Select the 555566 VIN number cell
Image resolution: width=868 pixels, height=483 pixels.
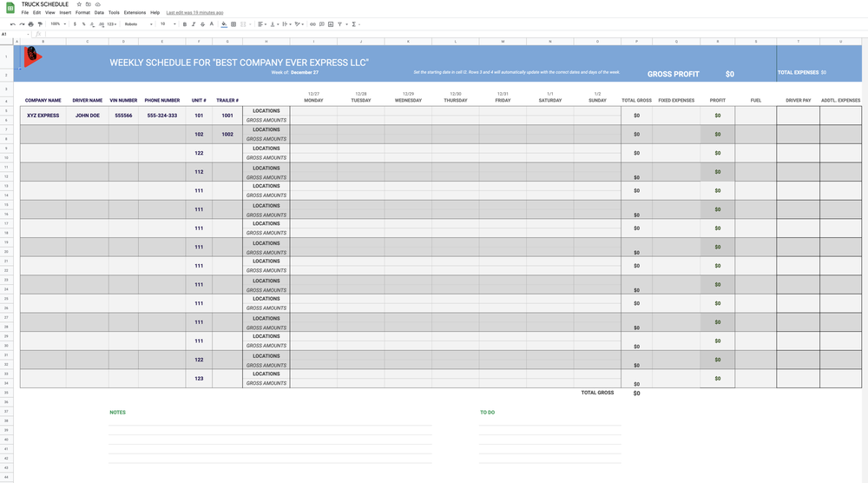[x=123, y=116]
